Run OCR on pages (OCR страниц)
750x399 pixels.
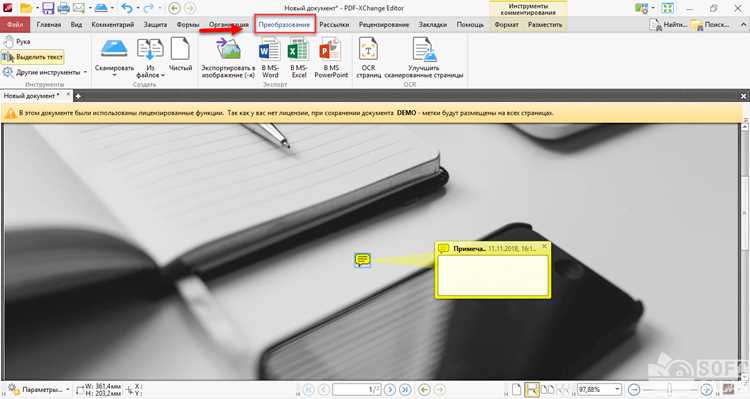368,58
